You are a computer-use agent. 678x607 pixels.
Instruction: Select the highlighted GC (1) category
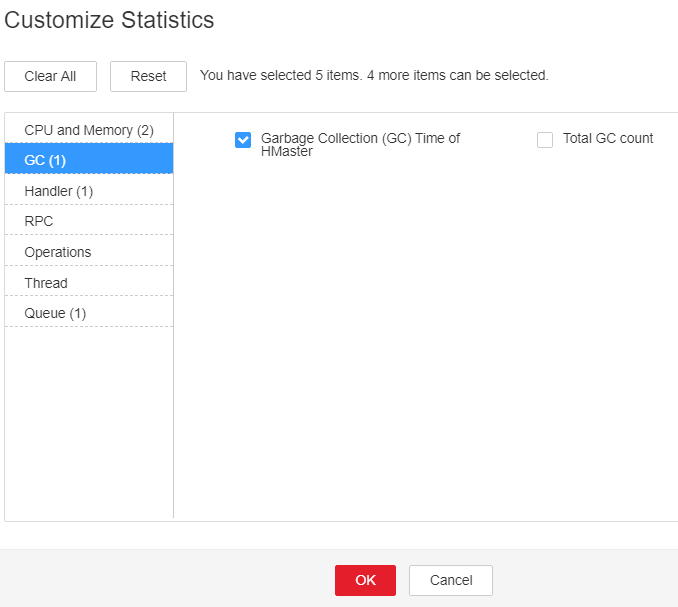tap(89, 160)
